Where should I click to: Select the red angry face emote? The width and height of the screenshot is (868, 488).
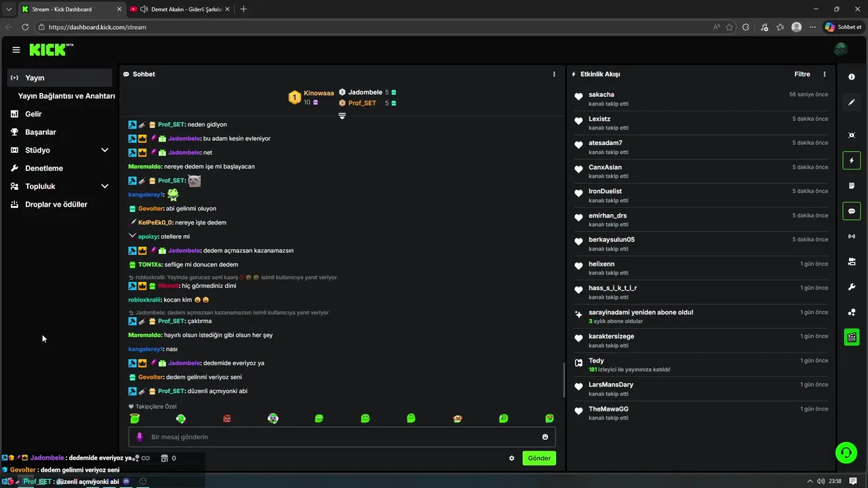coord(227,419)
